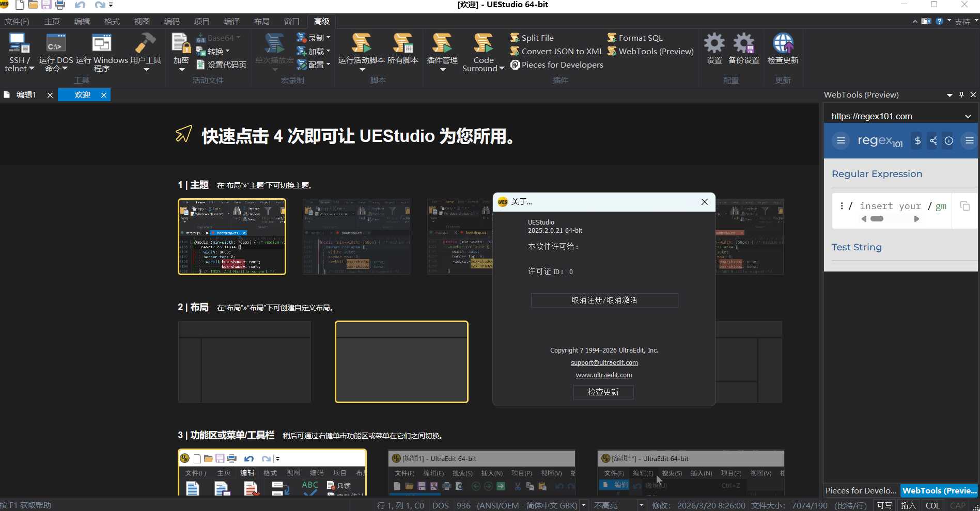This screenshot has width=980, height=511.
Task: Open UEStudio 设置 settings
Action: 714,49
